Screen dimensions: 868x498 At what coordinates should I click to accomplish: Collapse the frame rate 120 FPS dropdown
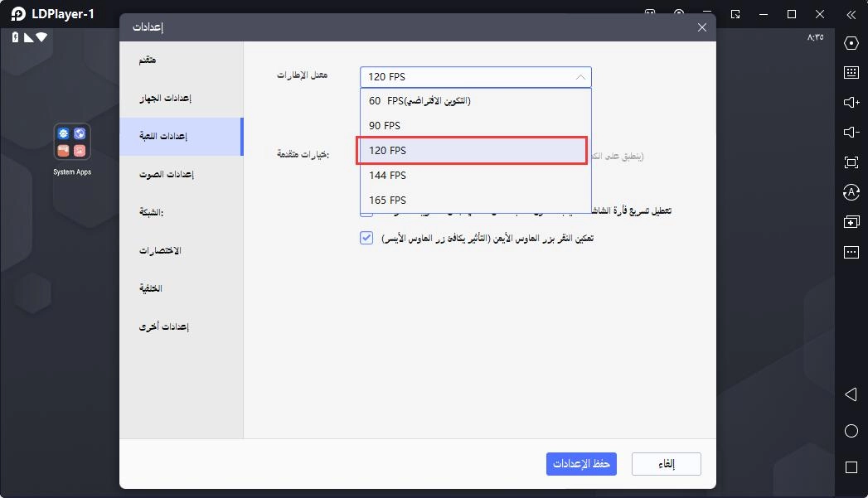476,77
